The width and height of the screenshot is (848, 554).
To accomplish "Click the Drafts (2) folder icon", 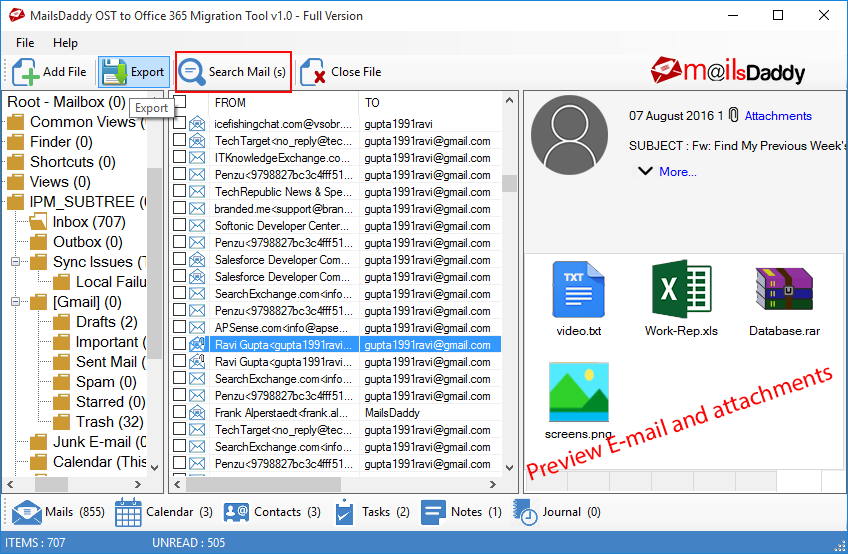I will point(61,322).
